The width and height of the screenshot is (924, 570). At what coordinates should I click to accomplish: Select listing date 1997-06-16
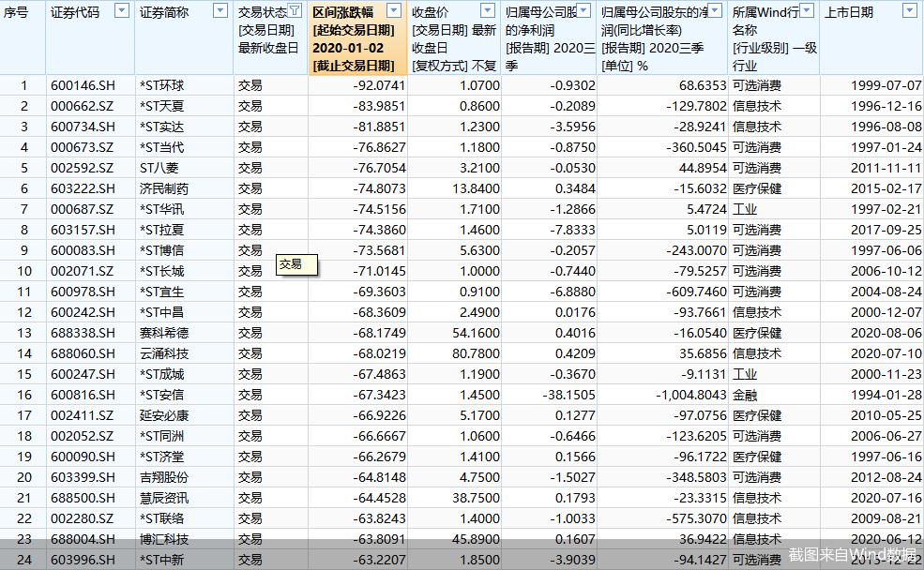click(x=886, y=457)
